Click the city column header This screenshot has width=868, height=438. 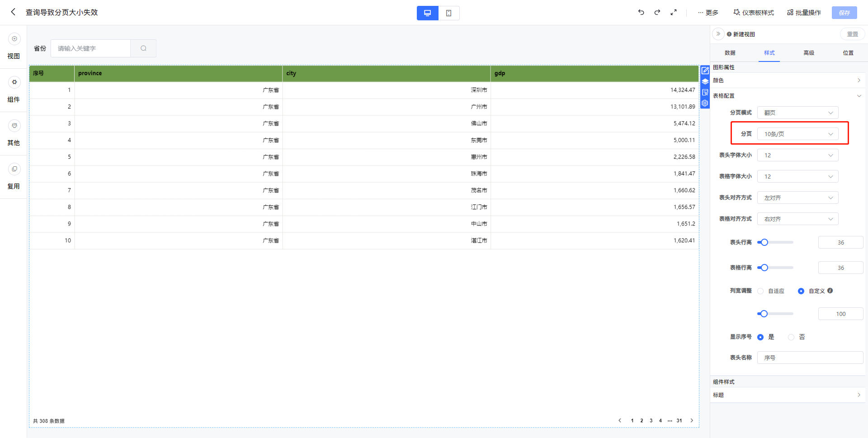(387, 73)
